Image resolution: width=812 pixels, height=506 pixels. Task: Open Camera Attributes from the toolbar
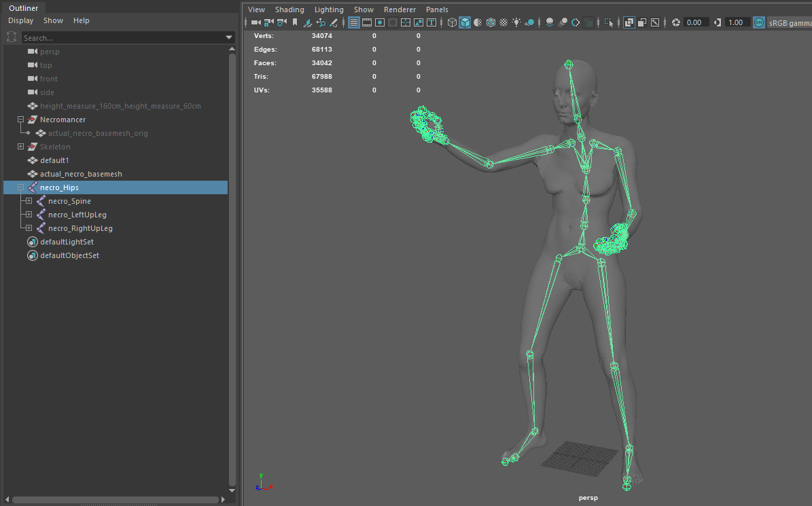coord(281,22)
